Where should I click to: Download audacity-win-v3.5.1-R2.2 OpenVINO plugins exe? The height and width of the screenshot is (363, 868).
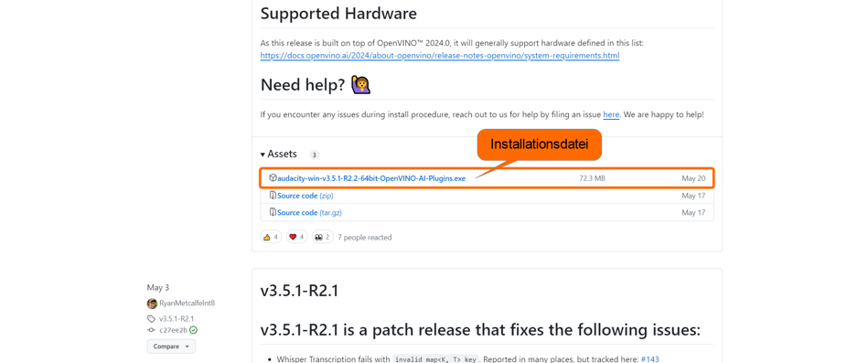point(371,178)
